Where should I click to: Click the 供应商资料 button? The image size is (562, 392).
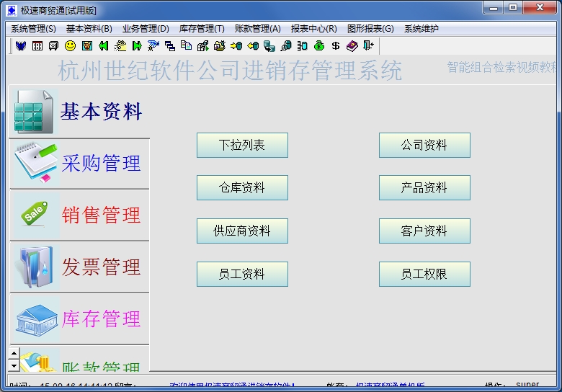click(242, 231)
